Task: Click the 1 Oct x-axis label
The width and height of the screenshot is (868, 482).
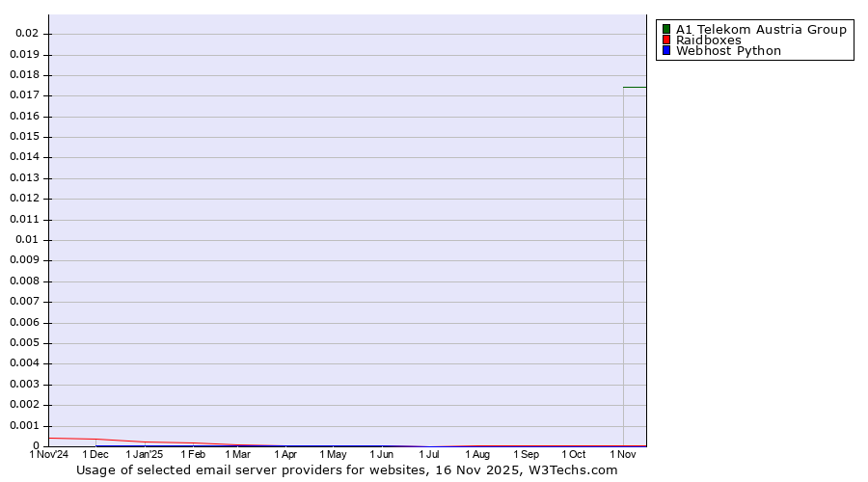Action: pos(574,454)
